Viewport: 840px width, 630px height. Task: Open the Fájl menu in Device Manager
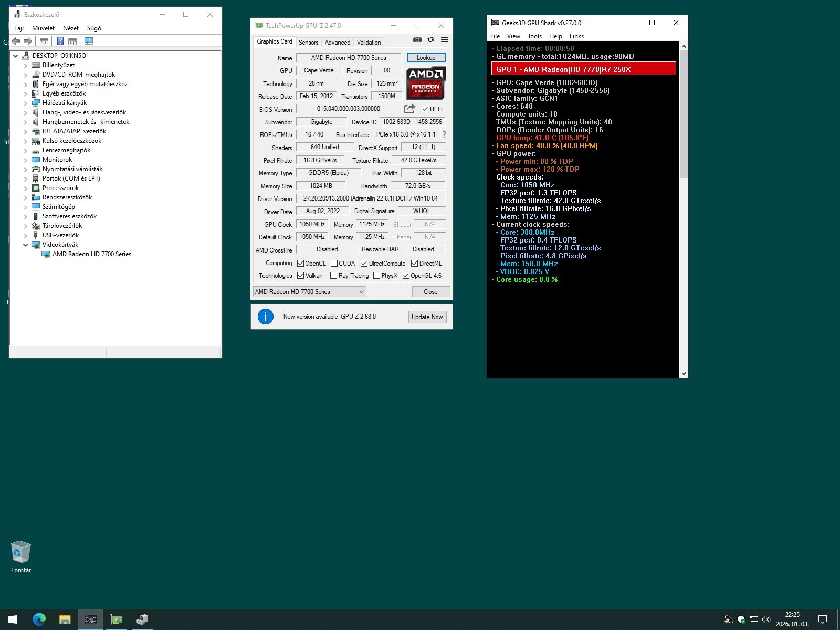[x=19, y=28]
